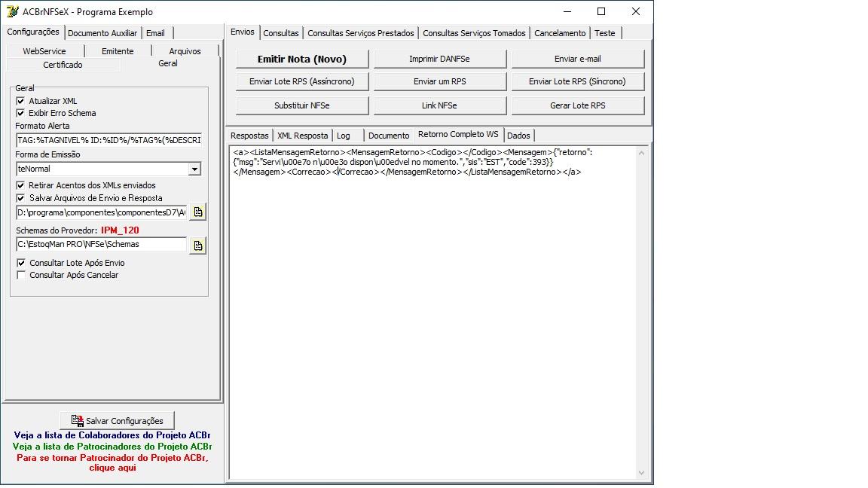This screenshot has height=488, width=868.
Task: Toggle Atualizar XML checkbox
Action: point(20,101)
